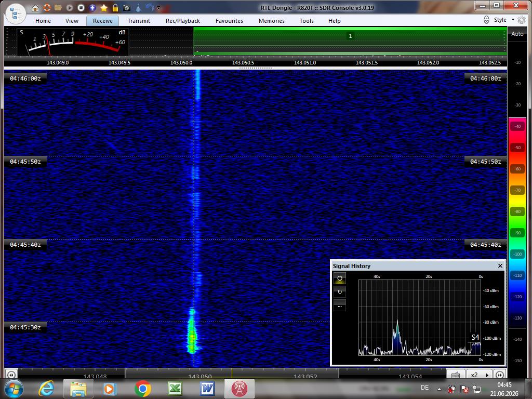Click the yellow star favourites icon
532x399 pixels.
pyautogui.click(x=104, y=7)
